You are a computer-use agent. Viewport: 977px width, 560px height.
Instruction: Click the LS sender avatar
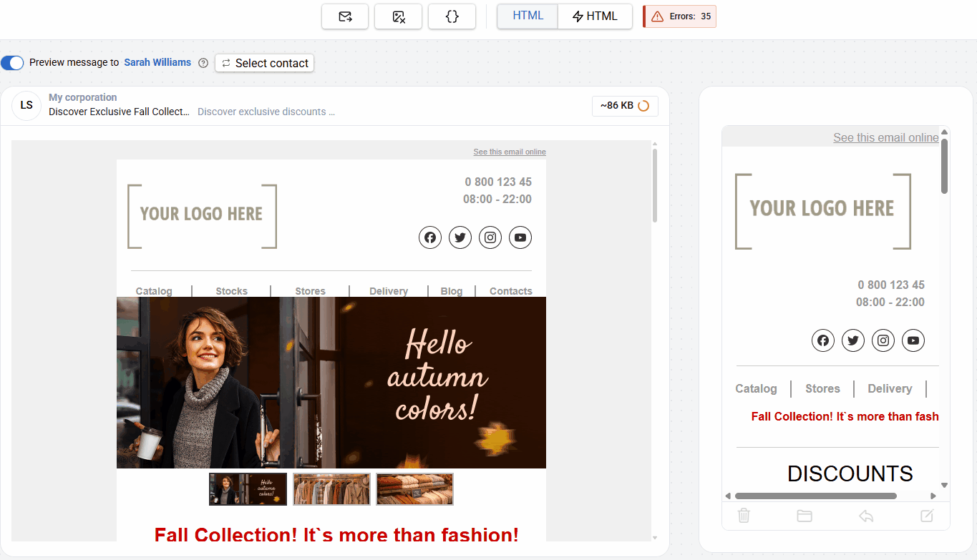tap(26, 106)
